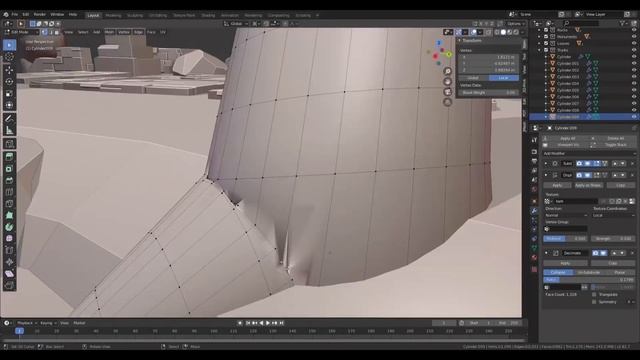Toggle Displace modifier render visibility
This screenshot has width=640, height=360.
(579, 175)
